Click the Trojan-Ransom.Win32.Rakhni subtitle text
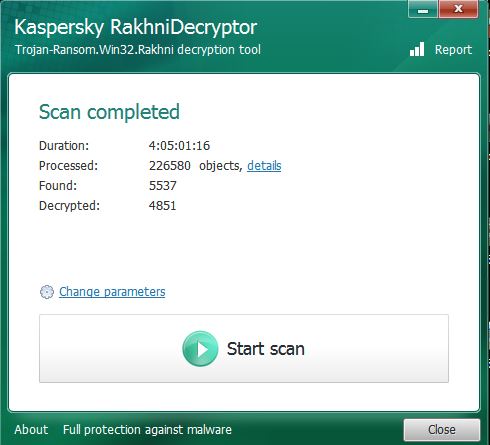 [x=138, y=50]
